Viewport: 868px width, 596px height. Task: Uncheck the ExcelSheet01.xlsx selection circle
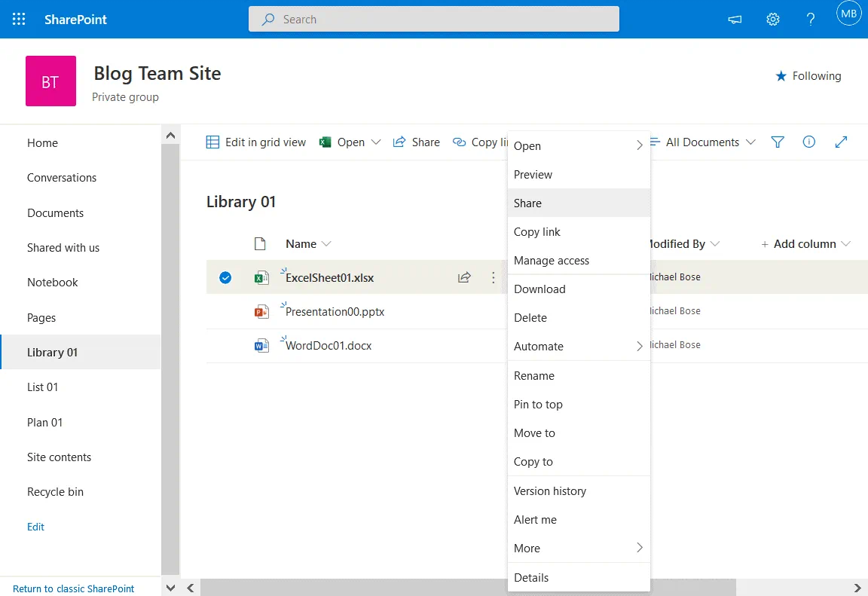pyautogui.click(x=225, y=277)
